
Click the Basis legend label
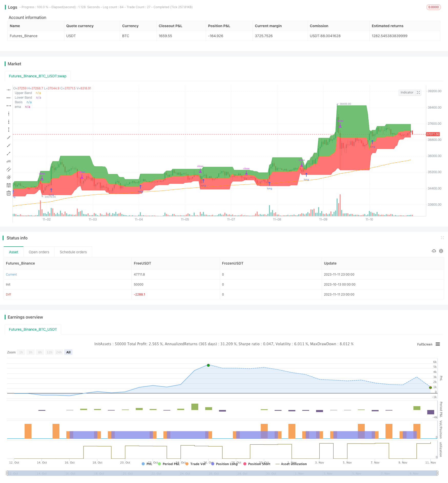point(19,102)
